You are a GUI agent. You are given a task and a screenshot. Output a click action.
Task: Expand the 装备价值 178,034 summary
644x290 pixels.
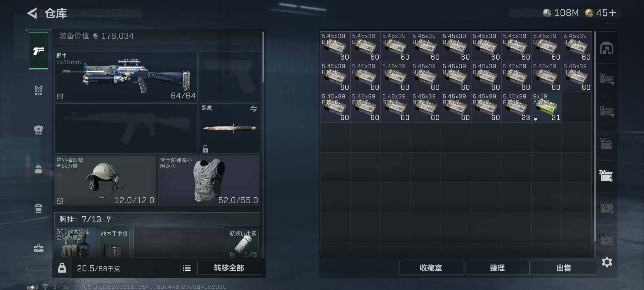point(97,36)
